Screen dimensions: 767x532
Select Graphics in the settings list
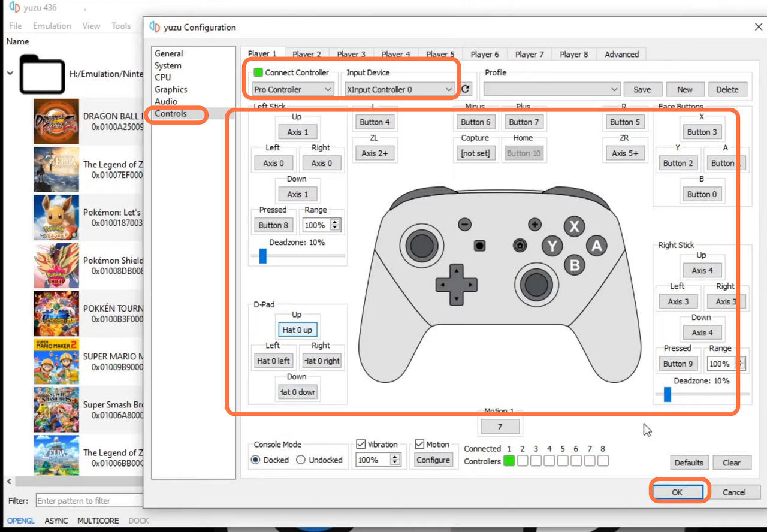coord(171,89)
